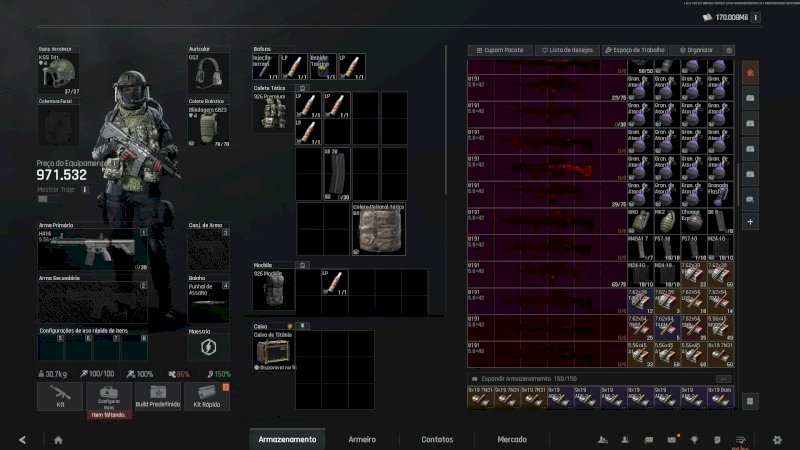Open the Kit button with rifle icon
Screen dimensions: 800x450
tap(60, 396)
